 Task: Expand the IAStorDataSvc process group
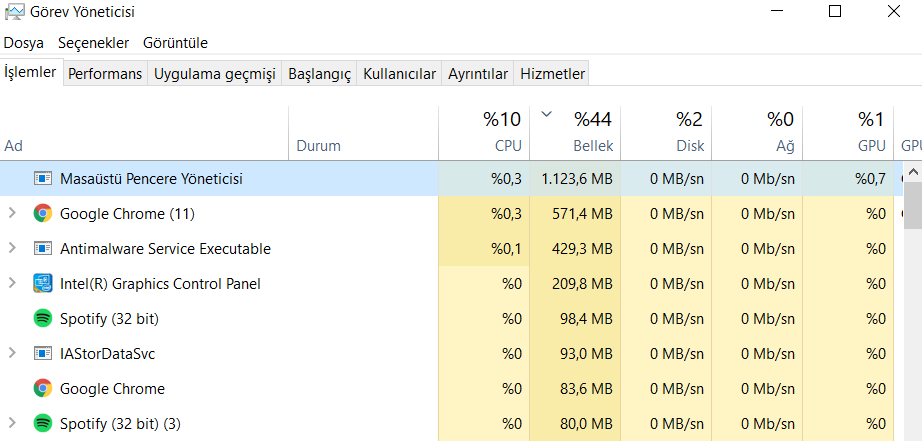pos(12,353)
